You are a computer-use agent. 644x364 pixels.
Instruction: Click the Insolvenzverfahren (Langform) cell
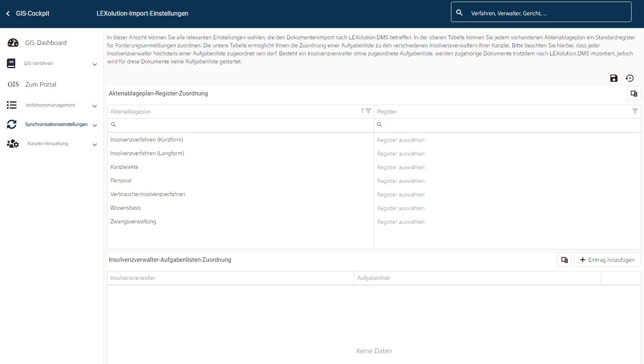tap(241, 154)
